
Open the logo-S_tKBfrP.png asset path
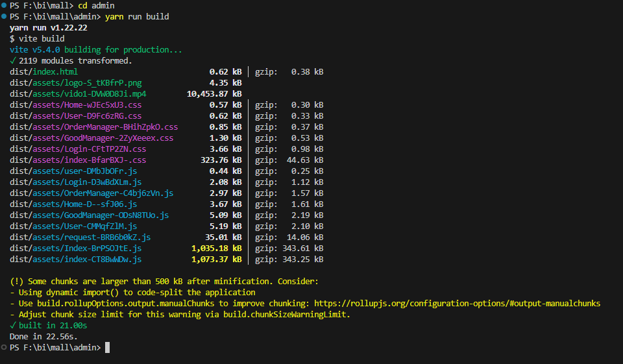tap(75, 82)
